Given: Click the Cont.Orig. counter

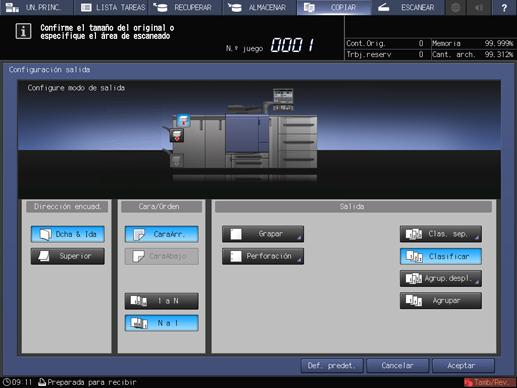Looking at the screenshot, I should 385,43.
